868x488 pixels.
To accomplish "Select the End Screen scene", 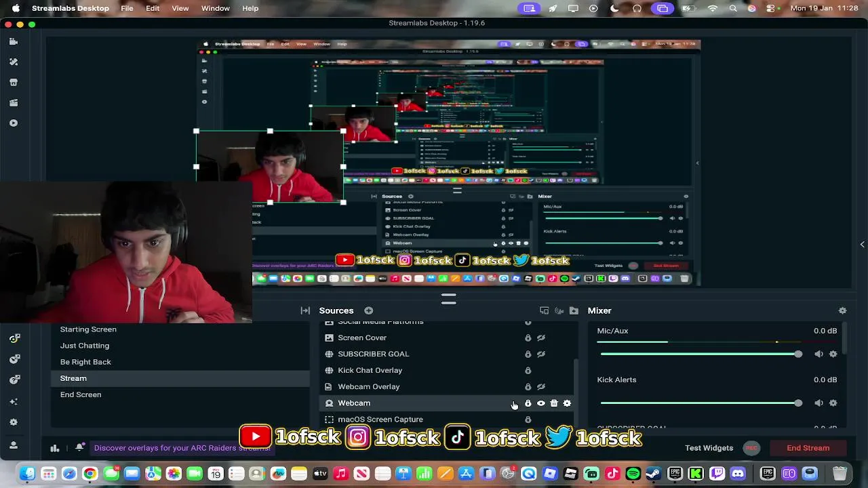I will click(81, 394).
